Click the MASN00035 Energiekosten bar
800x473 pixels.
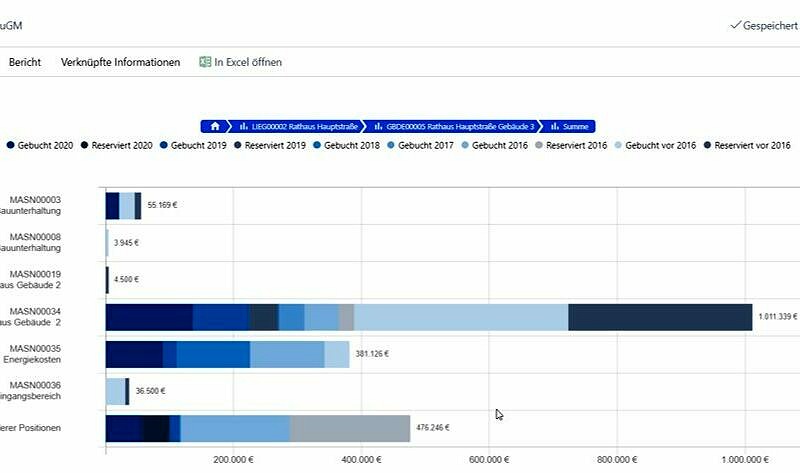click(228, 354)
